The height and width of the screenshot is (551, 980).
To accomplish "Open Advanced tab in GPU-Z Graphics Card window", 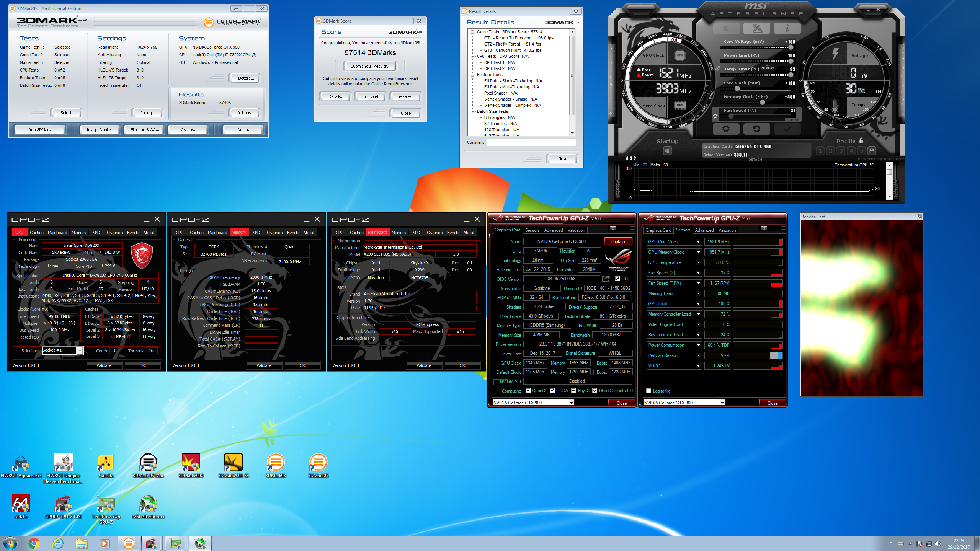I will [554, 230].
